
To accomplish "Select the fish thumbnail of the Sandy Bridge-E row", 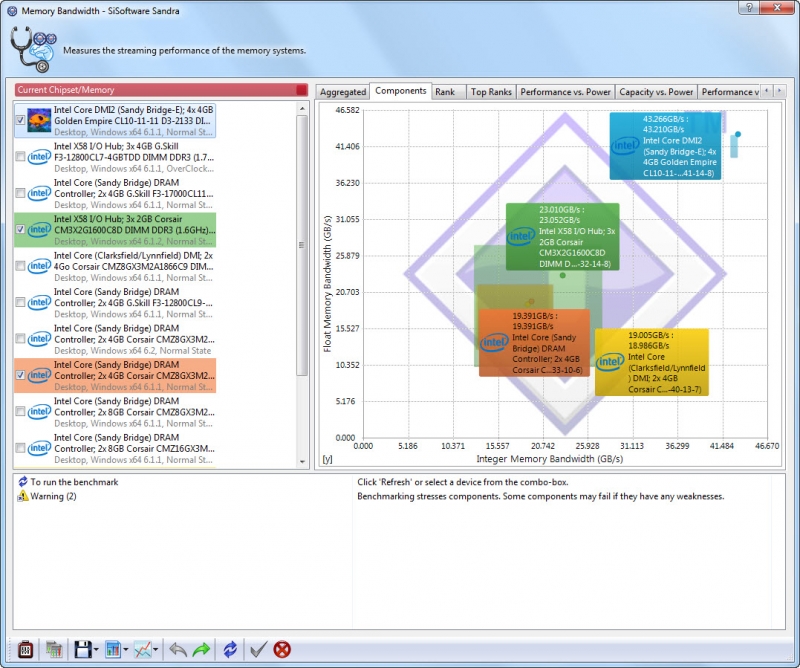I will click(x=39, y=120).
